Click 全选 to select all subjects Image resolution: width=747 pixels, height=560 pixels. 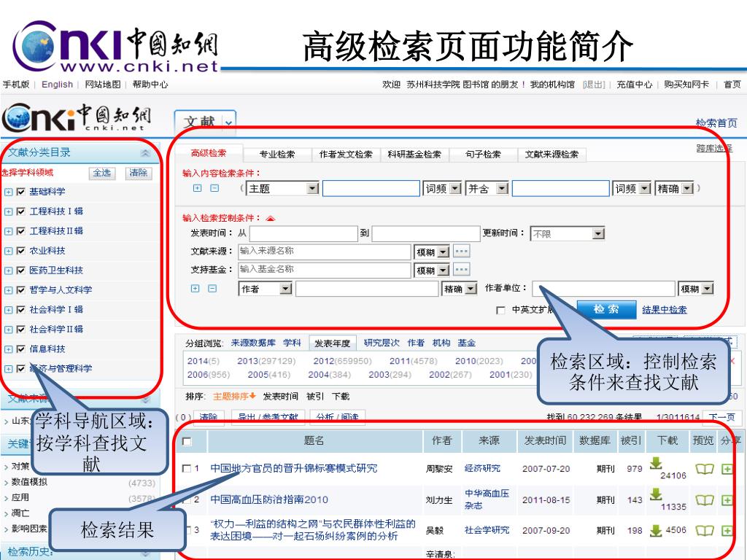(102, 173)
